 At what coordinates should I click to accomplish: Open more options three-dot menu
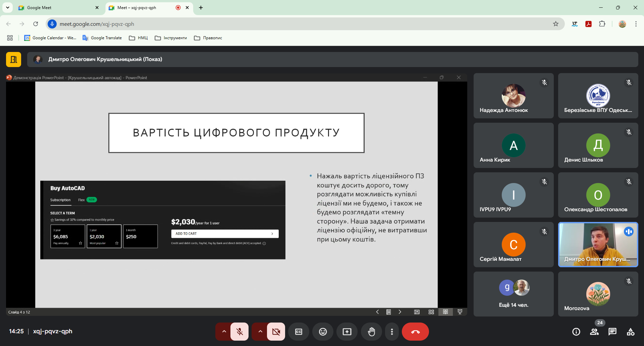click(392, 332)
